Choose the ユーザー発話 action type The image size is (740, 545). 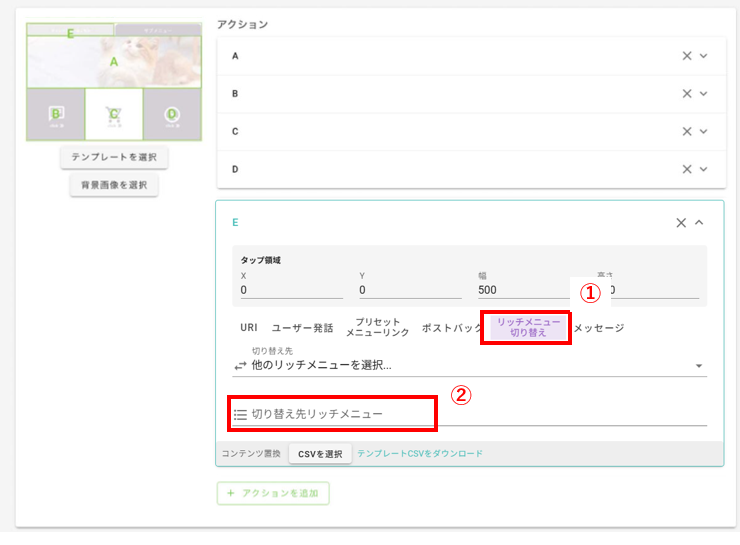pos(302,328)
